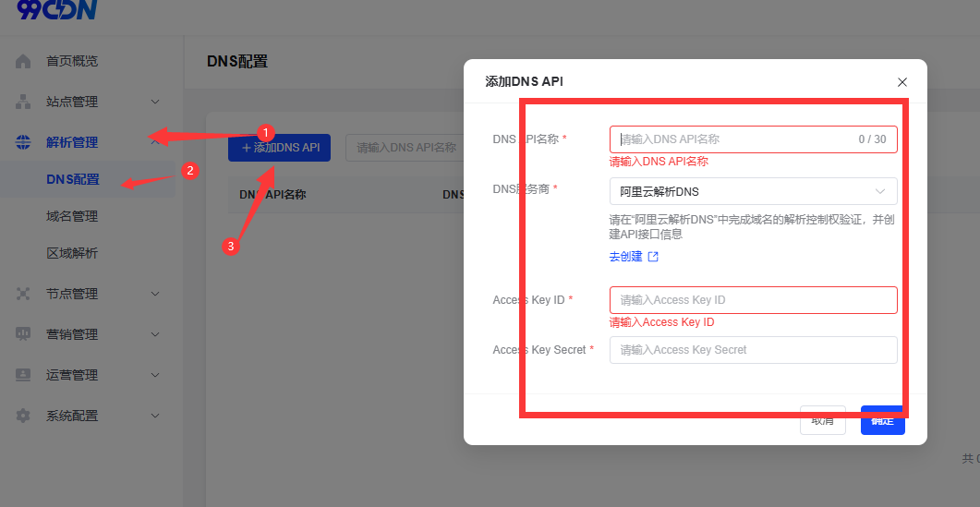Focus the Access Key ID input

coord(753,300)
